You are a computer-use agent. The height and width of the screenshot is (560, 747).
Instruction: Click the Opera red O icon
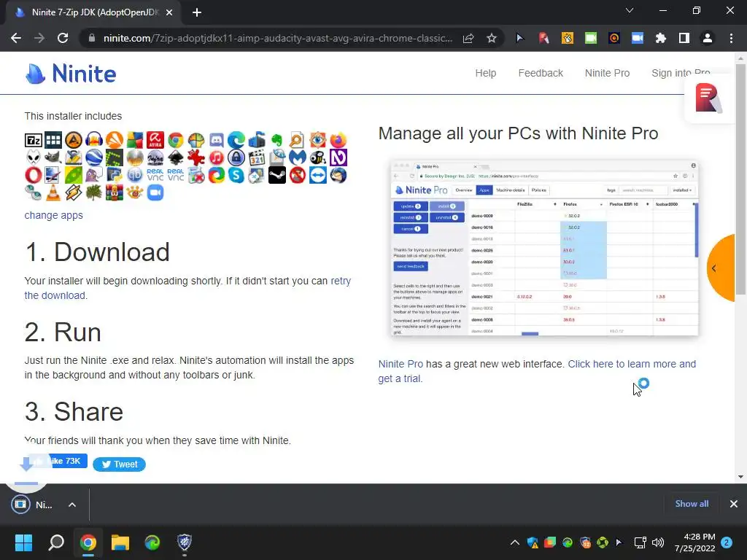point(34,175)
